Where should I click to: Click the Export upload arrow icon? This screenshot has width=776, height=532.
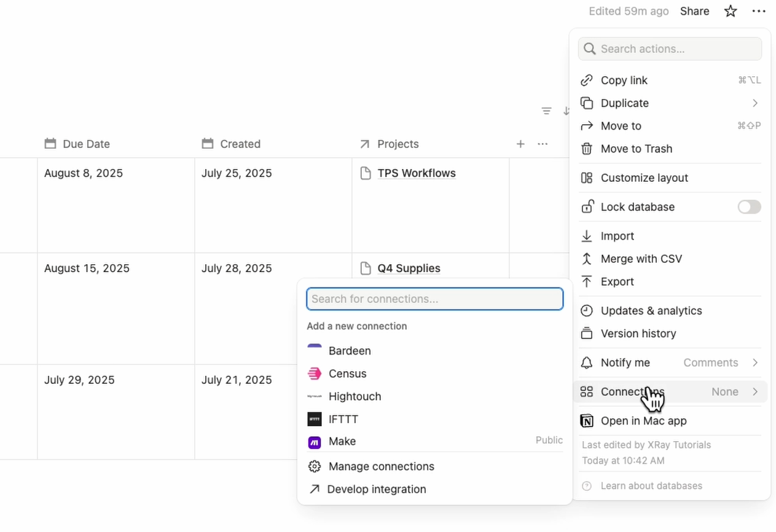click(x=587, y=281)
